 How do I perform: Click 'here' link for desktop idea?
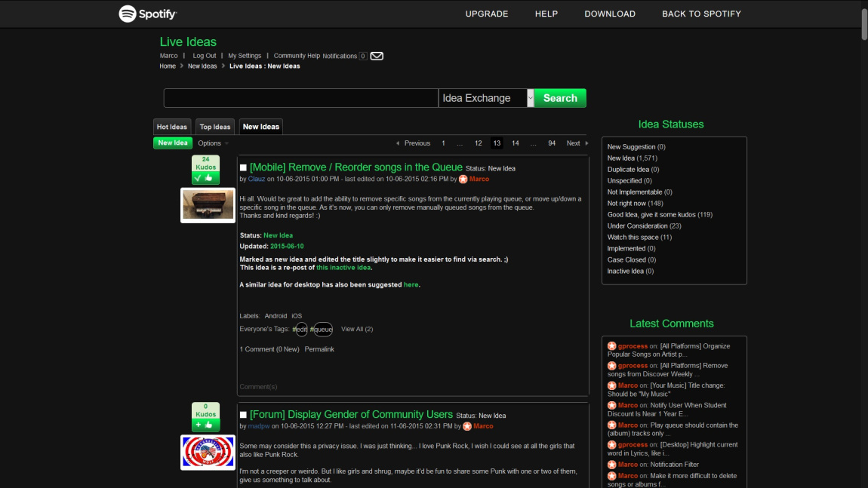[x=411, y=284]
